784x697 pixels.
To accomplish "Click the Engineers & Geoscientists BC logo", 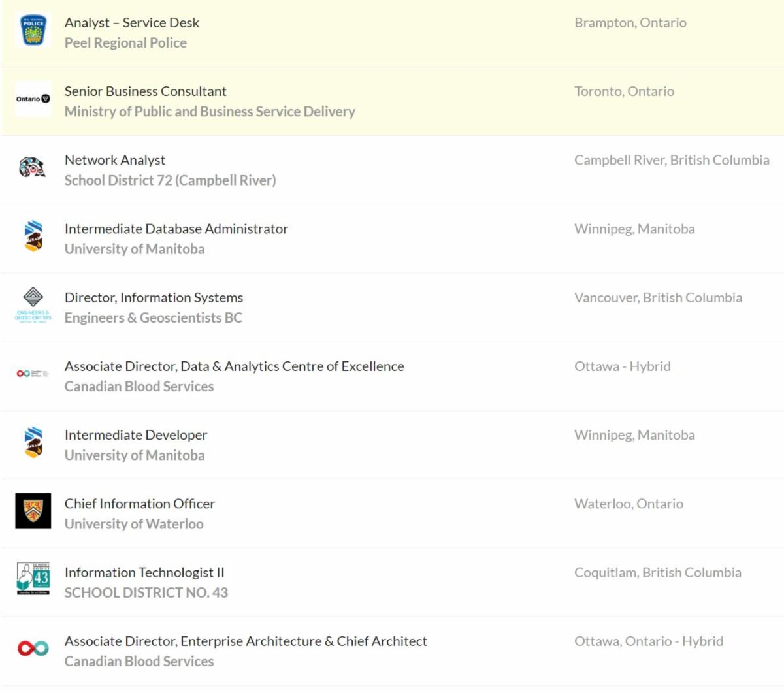I will tap(33, 304).
